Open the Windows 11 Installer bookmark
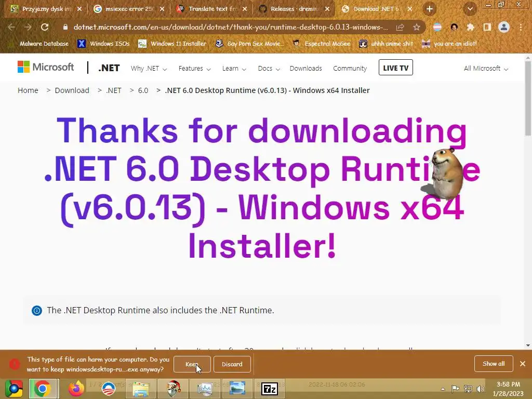 pos(172,44)
